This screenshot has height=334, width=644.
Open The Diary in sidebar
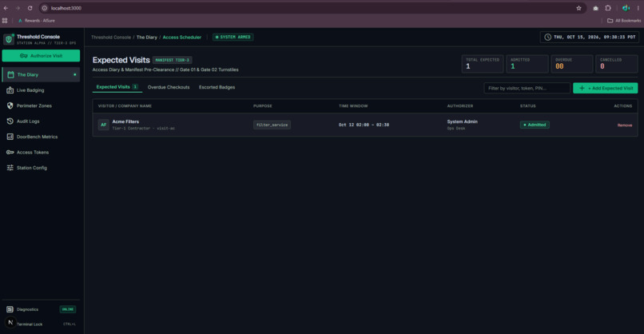pos(41,75)
